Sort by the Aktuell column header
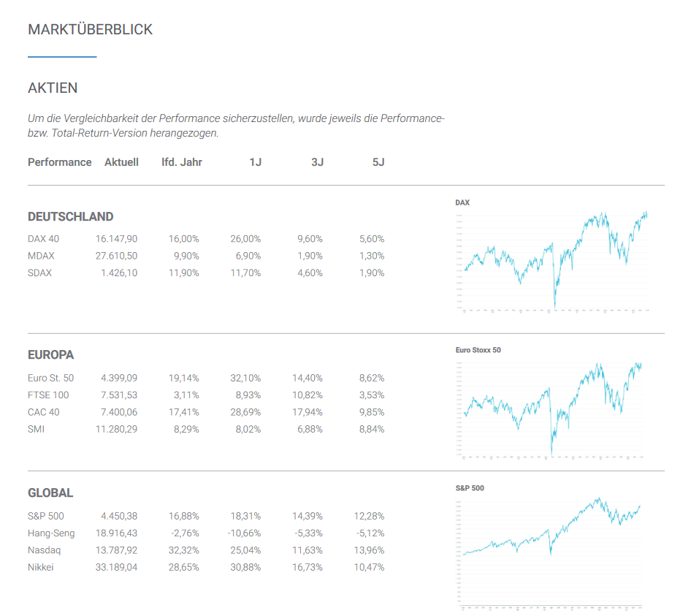This screenshot has width=691, height=616. click(x=121, y=162)
